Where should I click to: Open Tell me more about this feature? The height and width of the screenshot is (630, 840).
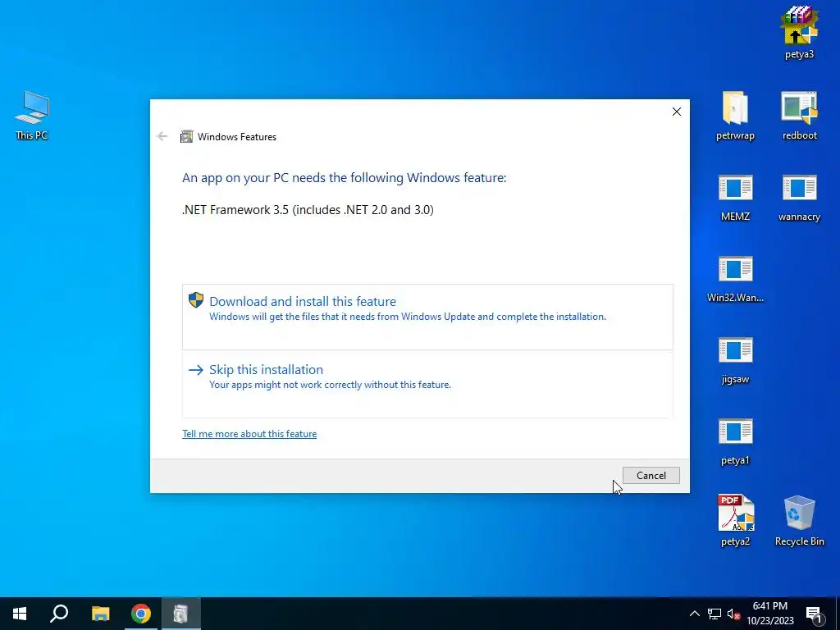[x=249, y=434]
